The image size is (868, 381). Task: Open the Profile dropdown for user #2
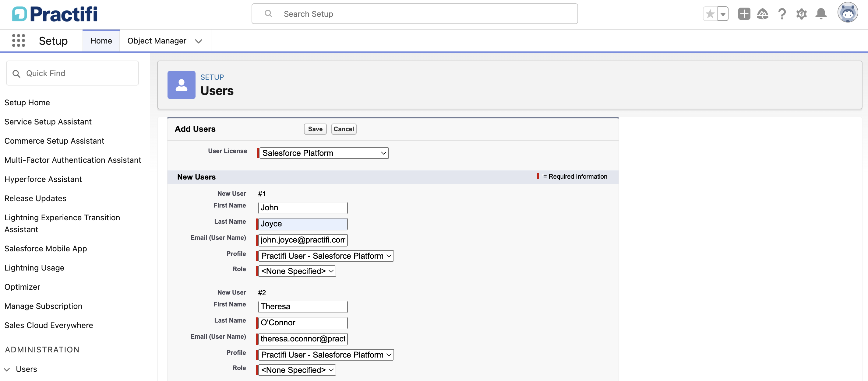(326, 355)
